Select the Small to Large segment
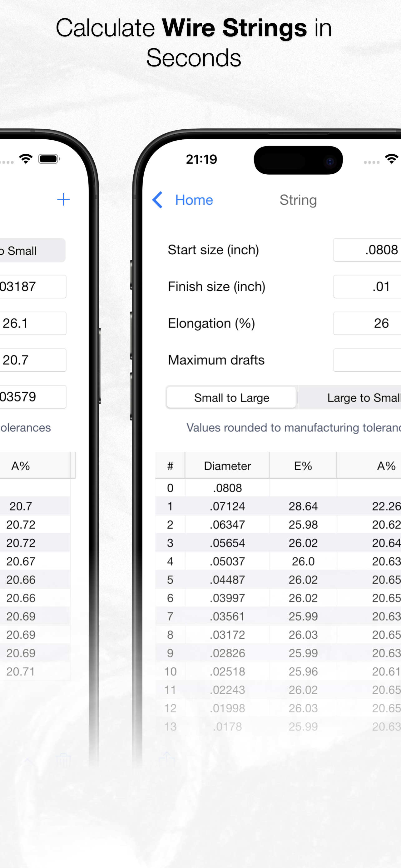The image size is (401, 868). tap(232, 398)
